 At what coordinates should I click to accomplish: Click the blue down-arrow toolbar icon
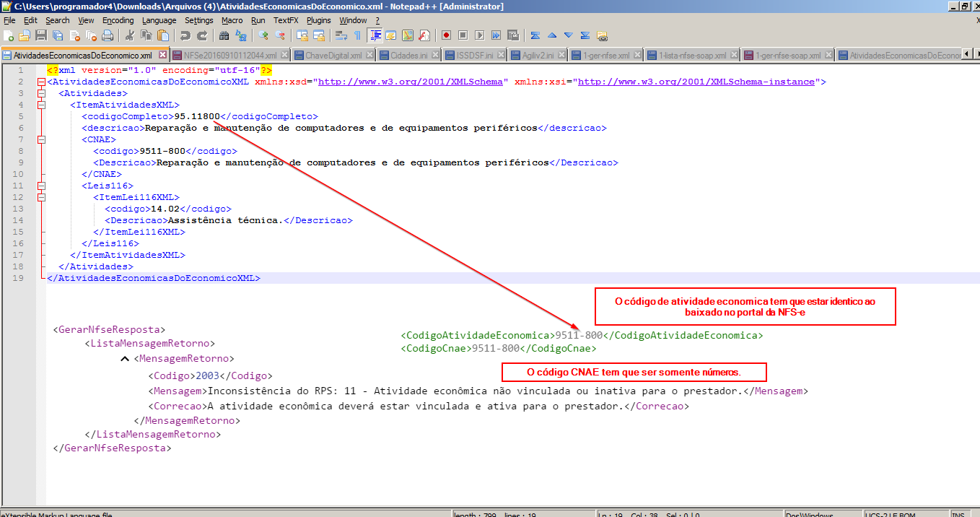point(569,35)
